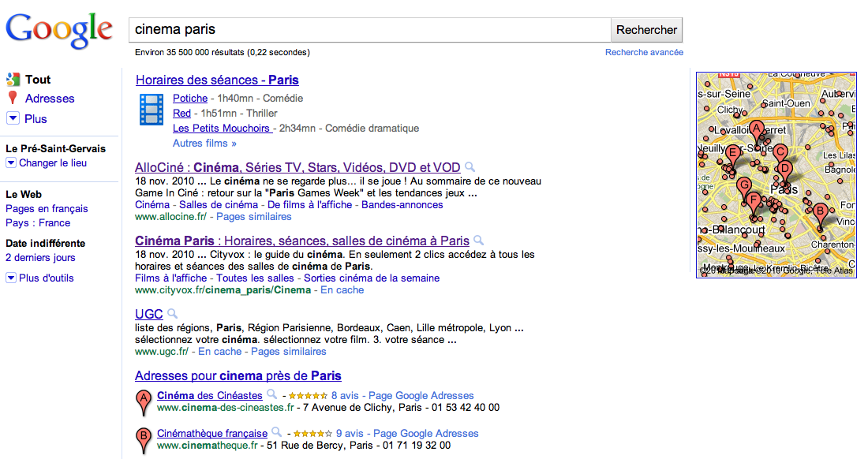868x459 pixels.
Task: Open Films à l'affiche sitelink
Action: pyautogui.click(x=171, y=278)
